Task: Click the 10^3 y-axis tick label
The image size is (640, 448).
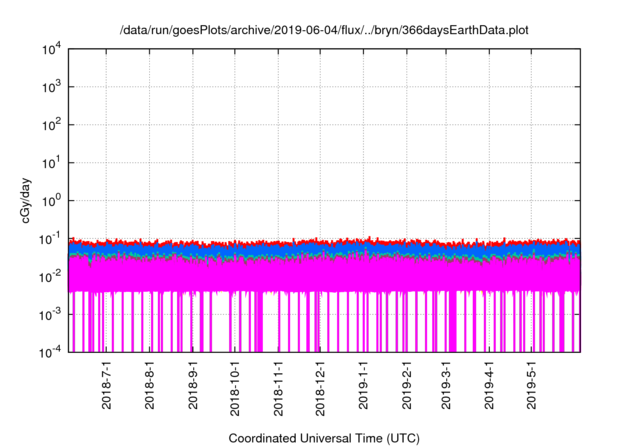Action: coord(52,87)
